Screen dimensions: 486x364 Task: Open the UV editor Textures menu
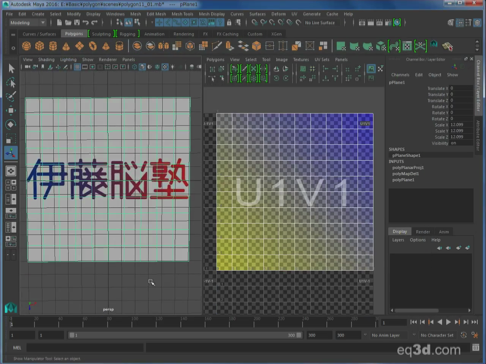click(x=301, y=60)
